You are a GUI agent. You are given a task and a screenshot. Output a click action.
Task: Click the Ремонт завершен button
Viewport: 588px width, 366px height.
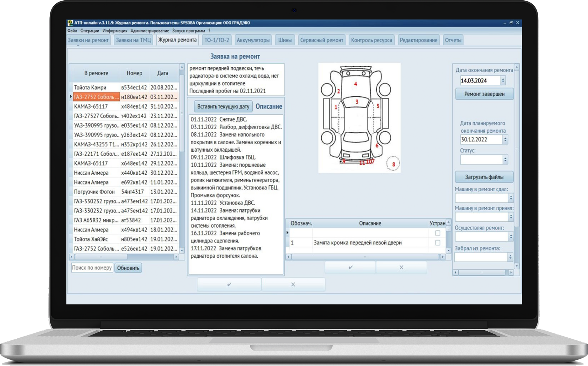(484, 94)
